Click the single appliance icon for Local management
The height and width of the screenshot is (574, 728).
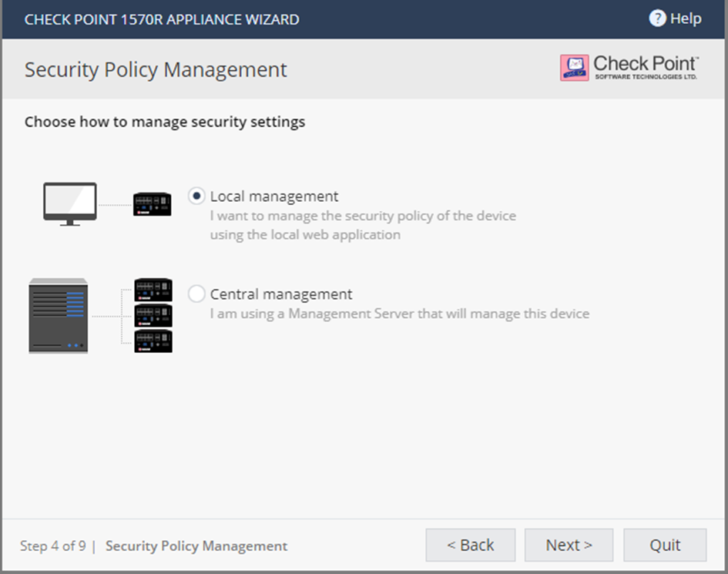pyautogui.click(x=153, y=204)
